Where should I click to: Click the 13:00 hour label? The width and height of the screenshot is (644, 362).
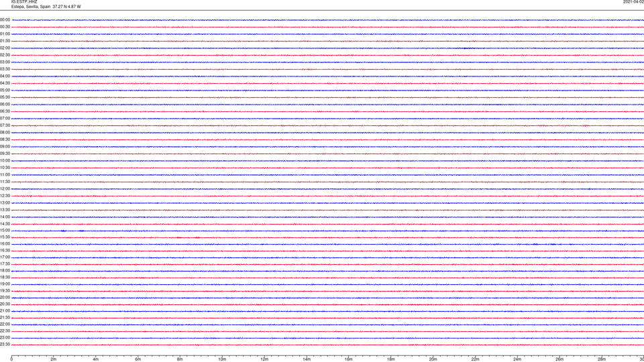[5, 202]
